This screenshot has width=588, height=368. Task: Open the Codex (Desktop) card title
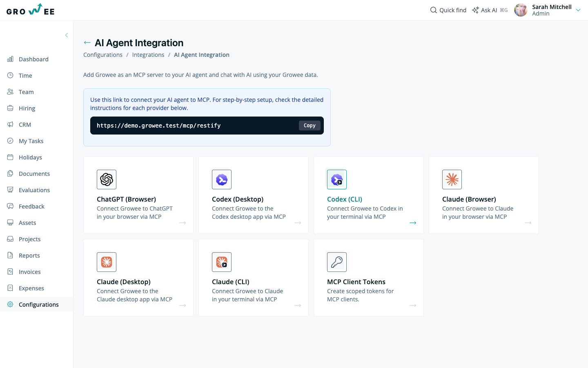click(x=238, y=199)
